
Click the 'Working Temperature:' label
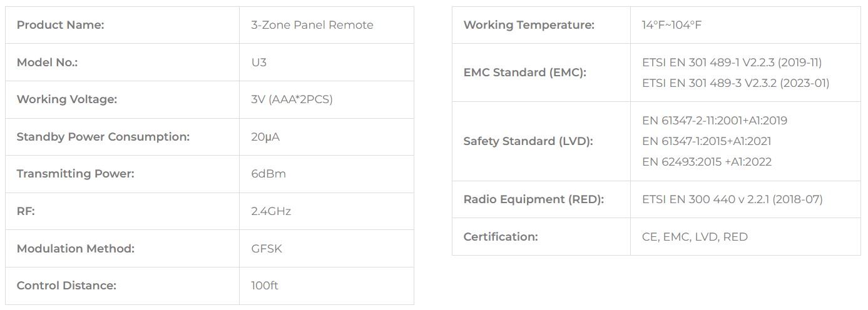529,25
